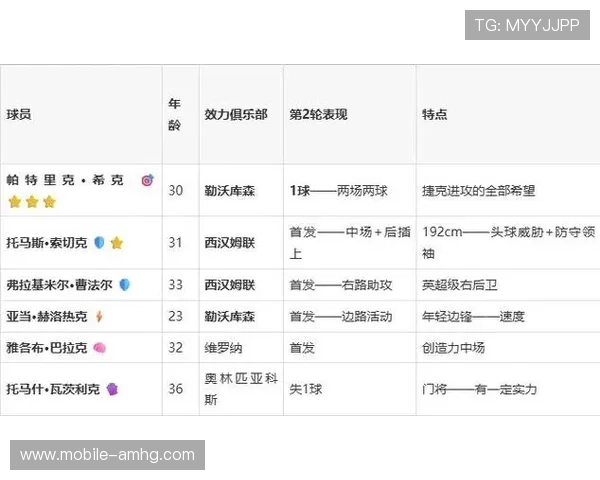Click the target emoji beside 帕特里克·希克
This screenshot has height=480, width=600.
147,180
